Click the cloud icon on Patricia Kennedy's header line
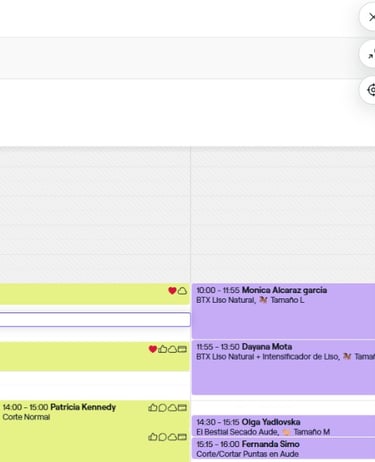The height and width of the screenshot is (462, 375). [x=172, y=408]
